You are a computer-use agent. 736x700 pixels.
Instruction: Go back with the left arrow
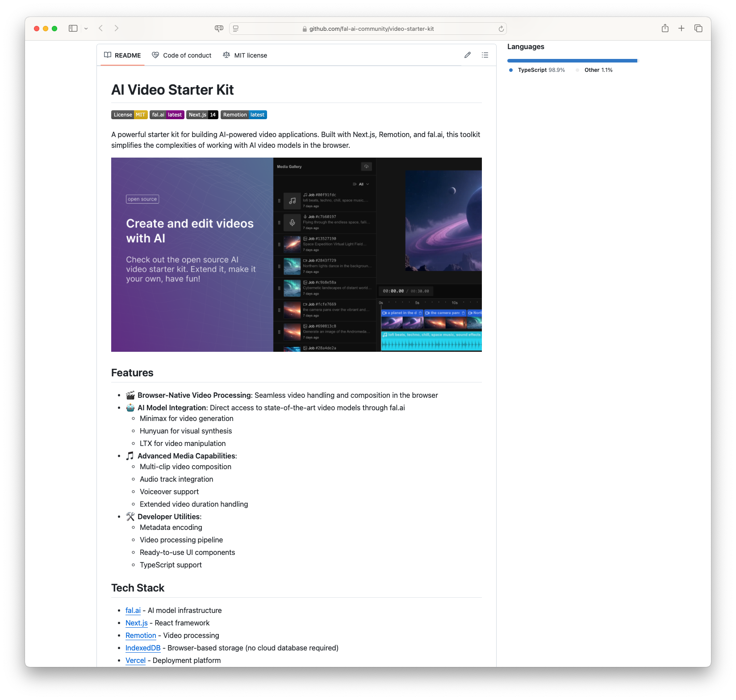[101, 29]
